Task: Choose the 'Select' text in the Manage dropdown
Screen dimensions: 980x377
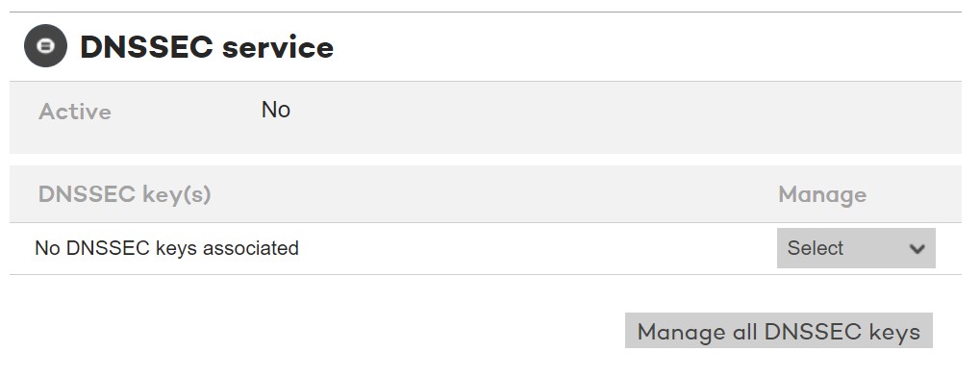Action: (815, 248)
